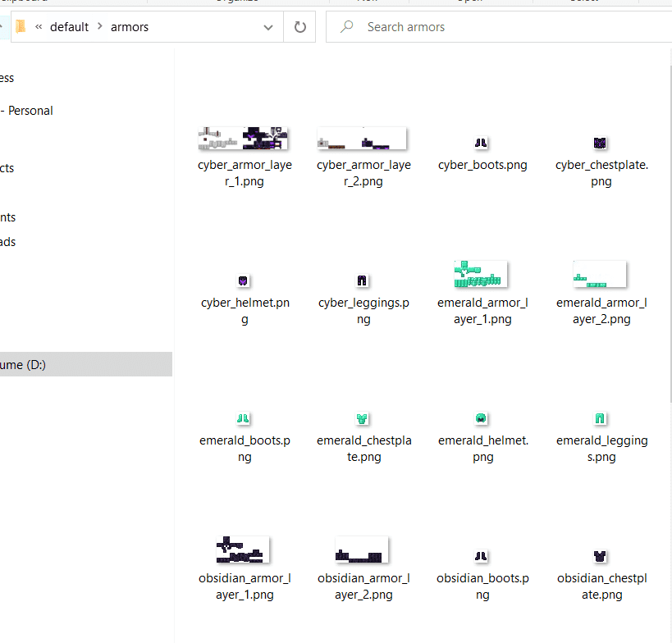The width and height of the screenshot is (672, 643).
Task: Open cyber_boots.png file icon
Action: coord(482,143)
